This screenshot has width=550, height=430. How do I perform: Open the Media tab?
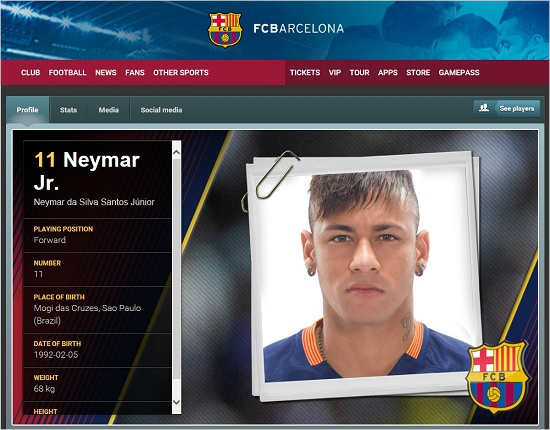109,110
